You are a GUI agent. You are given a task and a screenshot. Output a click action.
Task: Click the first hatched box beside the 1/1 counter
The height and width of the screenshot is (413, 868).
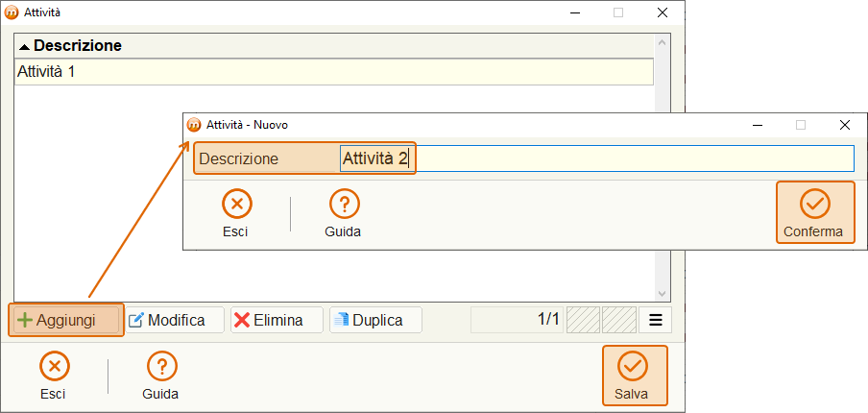point(583,320)
